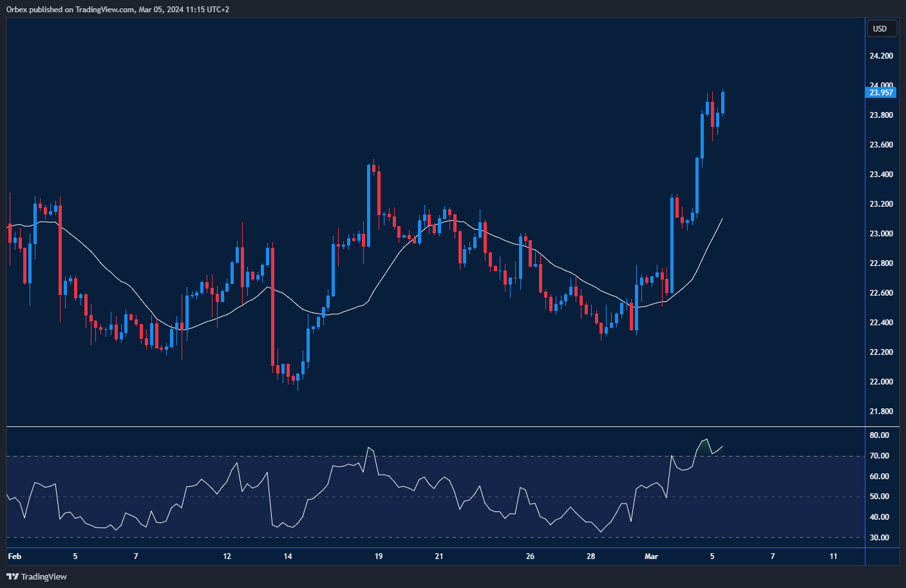Click the current price tag 23.957
Image resolution: width=906 pixels, height=588 pixels.
point(881,93)
